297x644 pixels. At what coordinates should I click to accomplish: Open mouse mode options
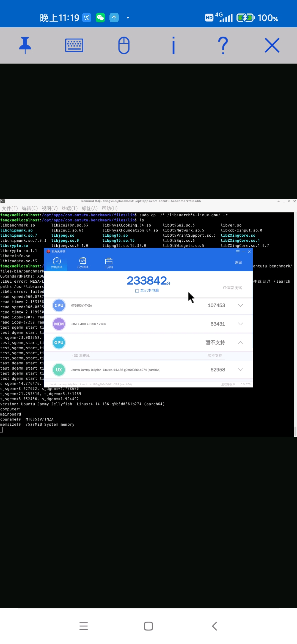(124, 45)
